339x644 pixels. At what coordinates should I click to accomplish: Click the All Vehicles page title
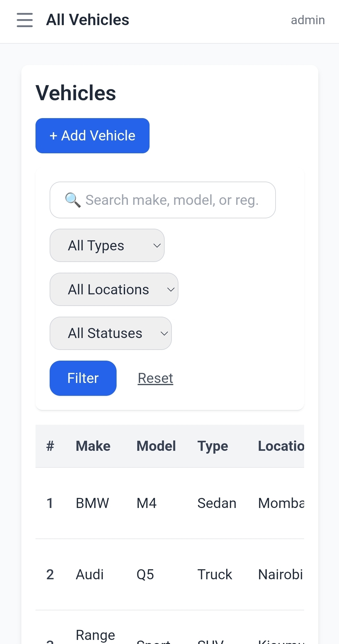[88, 20]
